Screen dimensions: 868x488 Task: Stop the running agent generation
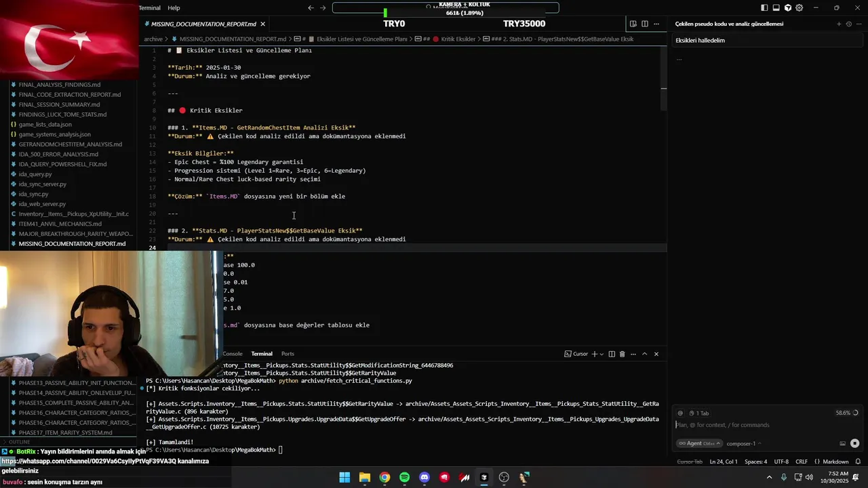click(x=854, y=443)
